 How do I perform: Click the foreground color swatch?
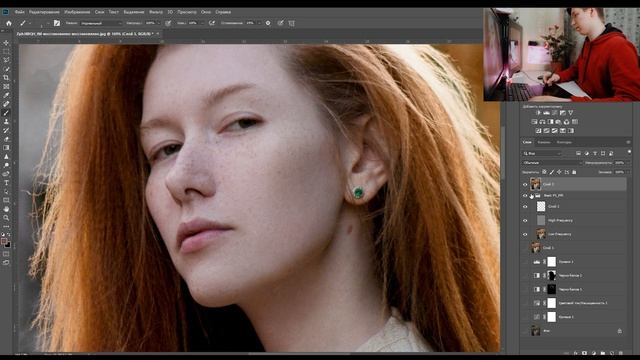tap(4, 241)
